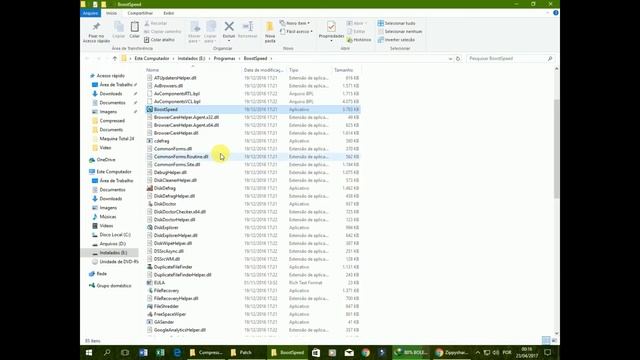
Task: Click Inverter seleção in ribbon
Action: pyautogui.click(x=396, y=40)
